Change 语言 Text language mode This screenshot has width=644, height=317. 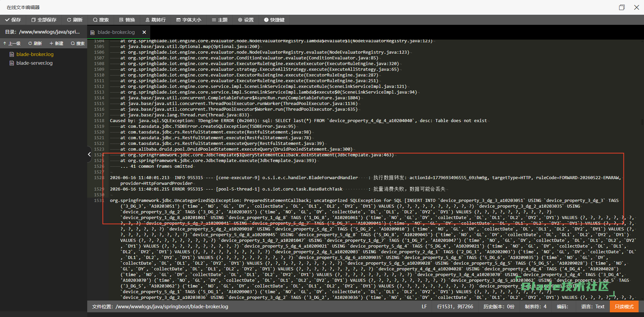pos(593,307)
